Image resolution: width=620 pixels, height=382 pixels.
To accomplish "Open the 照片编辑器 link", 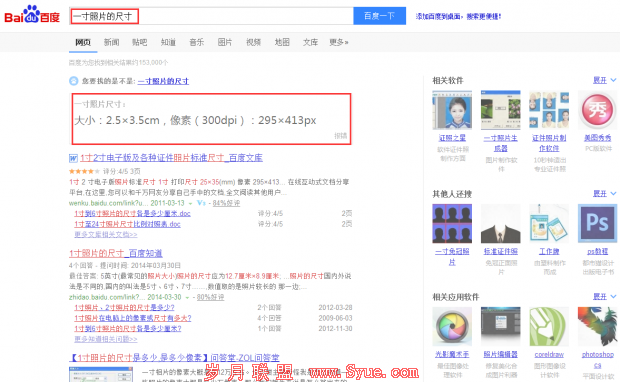I will pos(501,355).
